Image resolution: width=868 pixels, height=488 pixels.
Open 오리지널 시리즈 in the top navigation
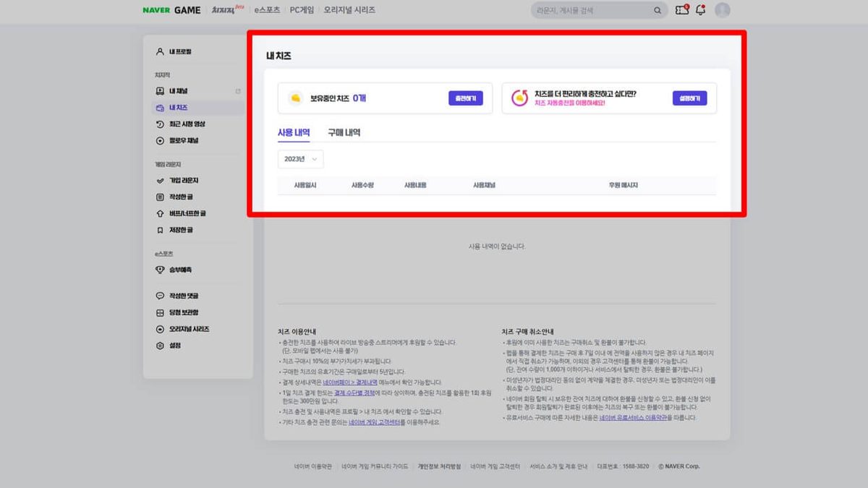349,10
